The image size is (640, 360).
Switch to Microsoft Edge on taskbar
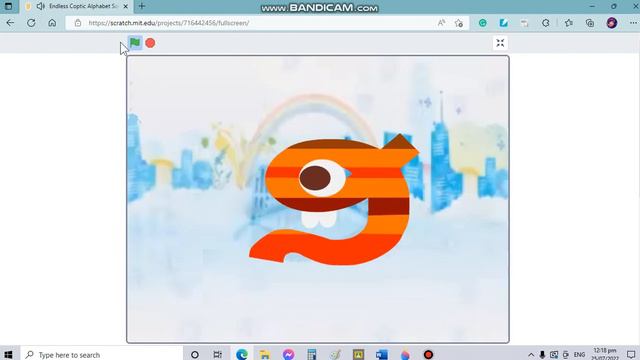pyautogui.click(x=242, y=354)
